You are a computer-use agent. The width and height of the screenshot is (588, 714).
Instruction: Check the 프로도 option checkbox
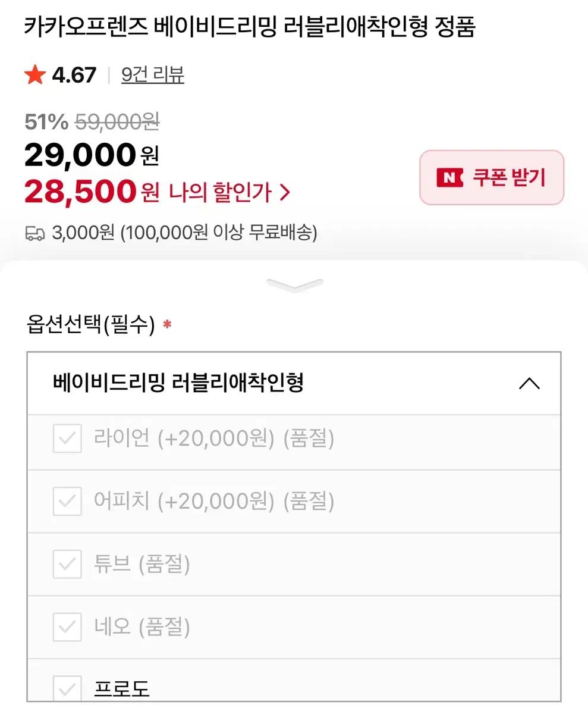pyautogui.click(x=67, y=688)
